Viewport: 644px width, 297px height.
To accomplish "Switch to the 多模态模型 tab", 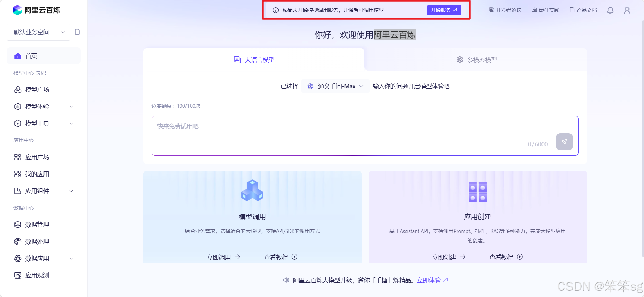I will pyautogui.click(x=476, y=60).
